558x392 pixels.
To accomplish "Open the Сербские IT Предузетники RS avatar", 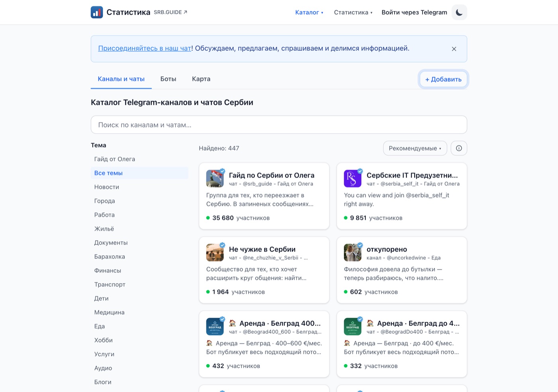I will 353,178.
